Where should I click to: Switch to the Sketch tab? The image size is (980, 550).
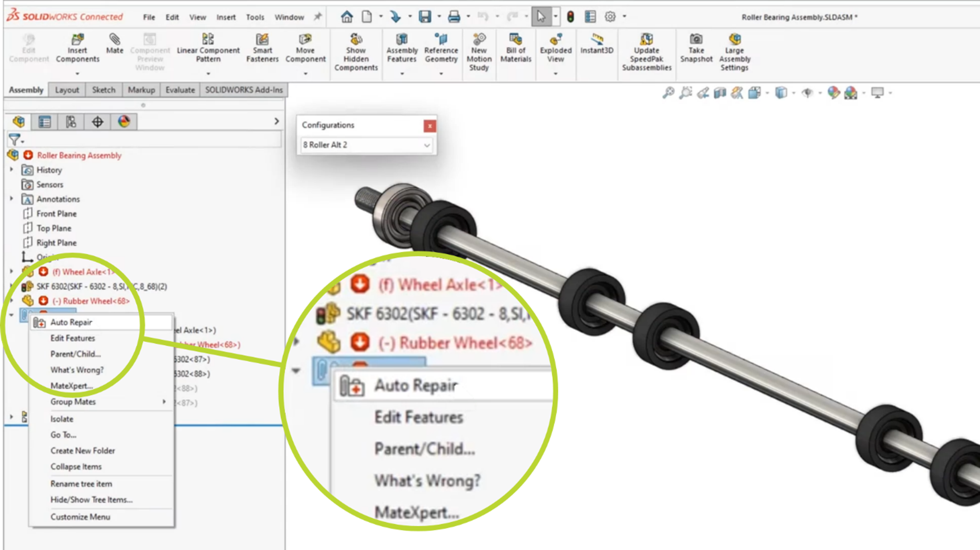(x=104, y=90)
